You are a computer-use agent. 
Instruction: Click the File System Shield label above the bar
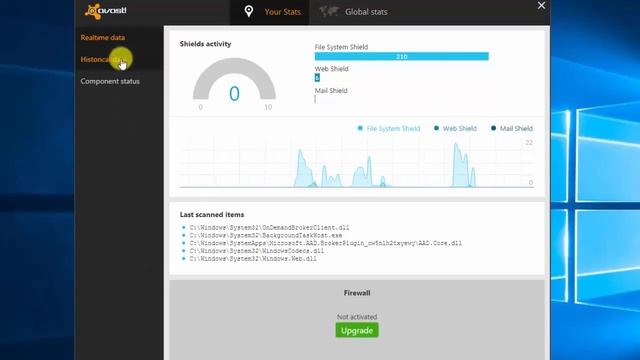pyautogui.click(x=341, y=47)
